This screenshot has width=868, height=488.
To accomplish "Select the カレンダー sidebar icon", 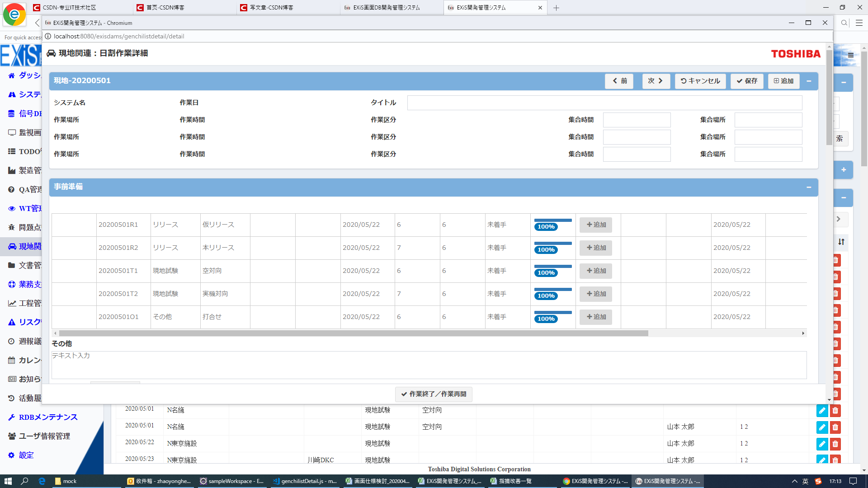I will tap(11, 360).
